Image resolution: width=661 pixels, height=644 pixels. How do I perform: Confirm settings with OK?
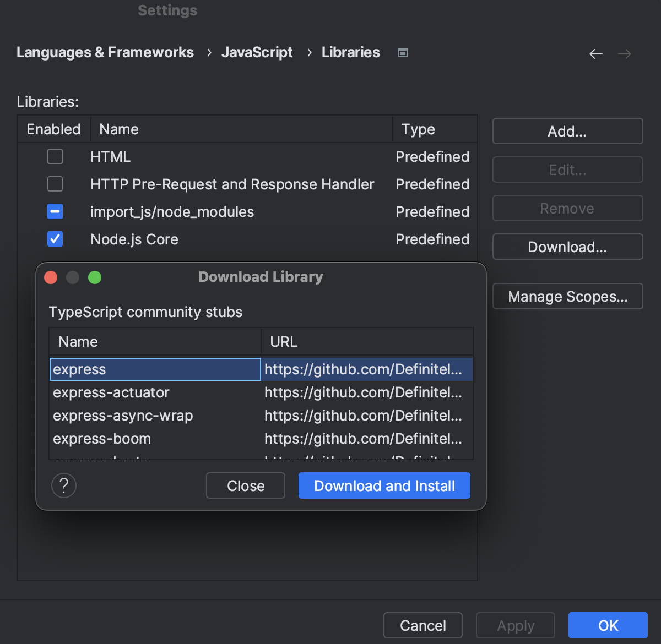pos(608,625)
